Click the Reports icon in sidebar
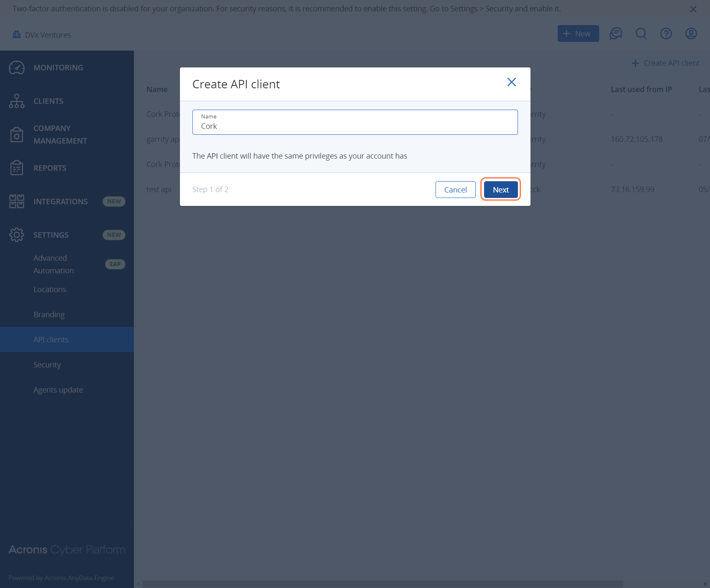 (17, 168)
